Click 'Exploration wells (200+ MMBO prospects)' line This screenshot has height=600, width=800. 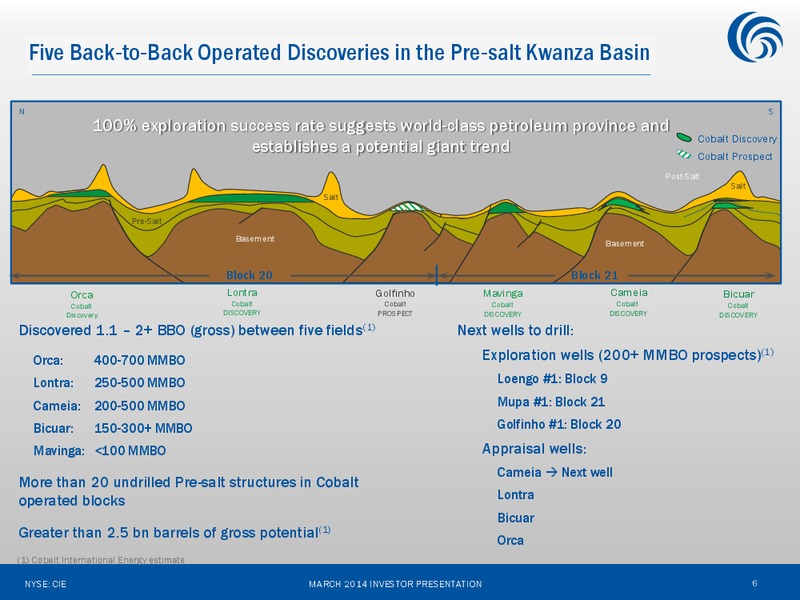coord(628,355)
